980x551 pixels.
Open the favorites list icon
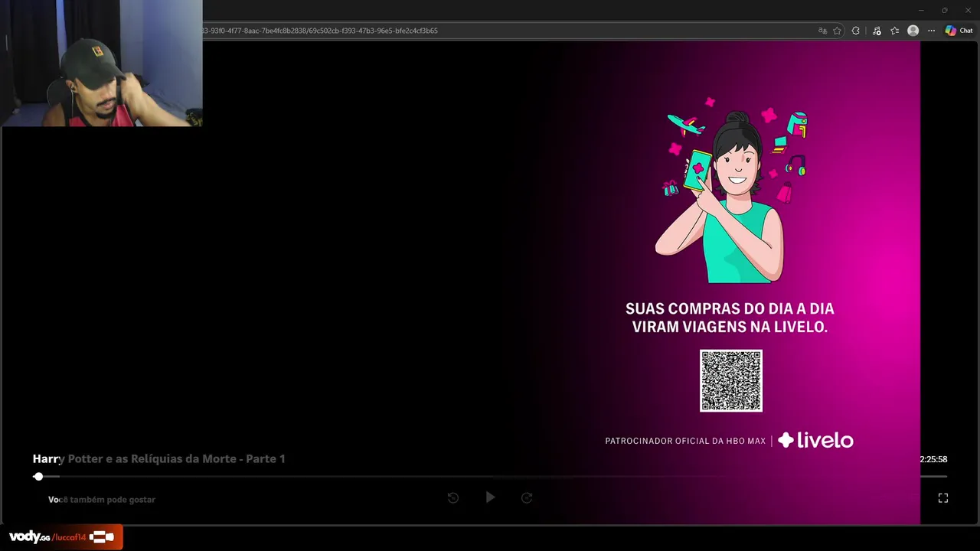[894, 31]
